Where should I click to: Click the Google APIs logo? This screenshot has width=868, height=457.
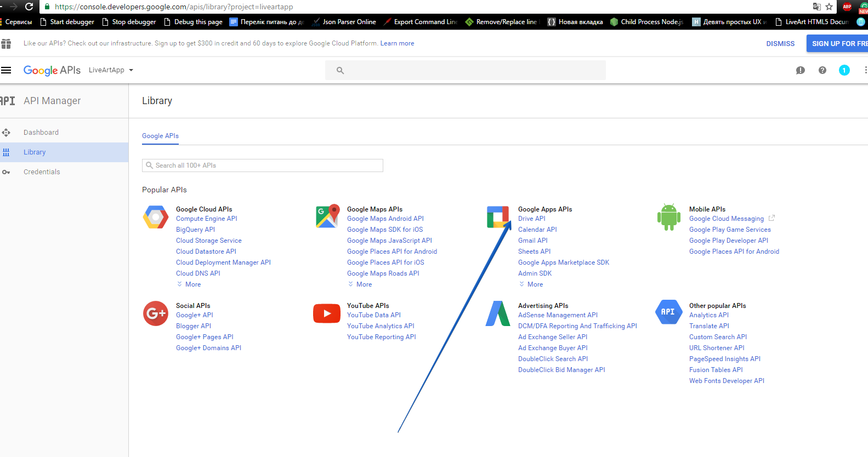click(52, 70)
